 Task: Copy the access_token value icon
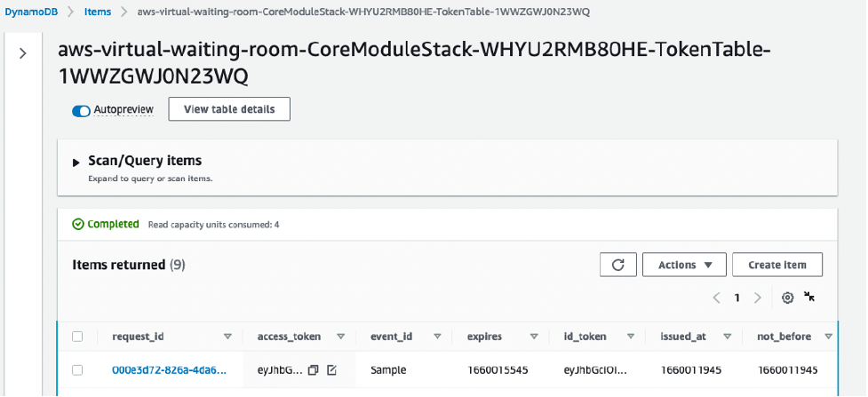pyautogui.click(x=314, y=369)
